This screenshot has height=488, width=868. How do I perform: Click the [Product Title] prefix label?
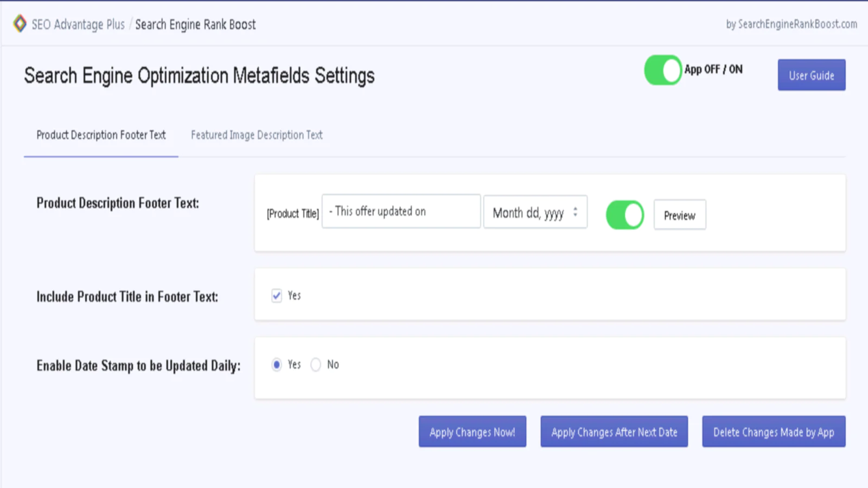tap(292, 214)
